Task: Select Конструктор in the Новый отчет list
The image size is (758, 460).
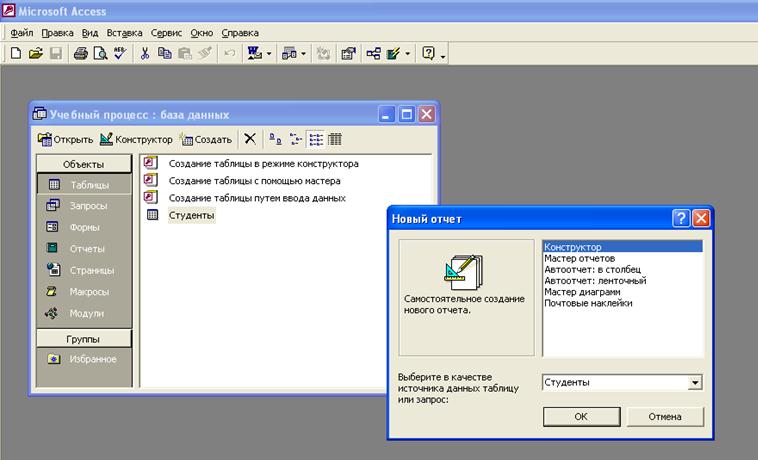Action: point(623,246)
